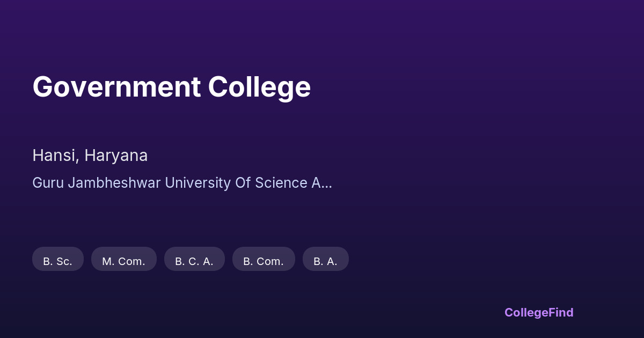Click the Government College heading

pyautogui.click(x=171, y=86)
